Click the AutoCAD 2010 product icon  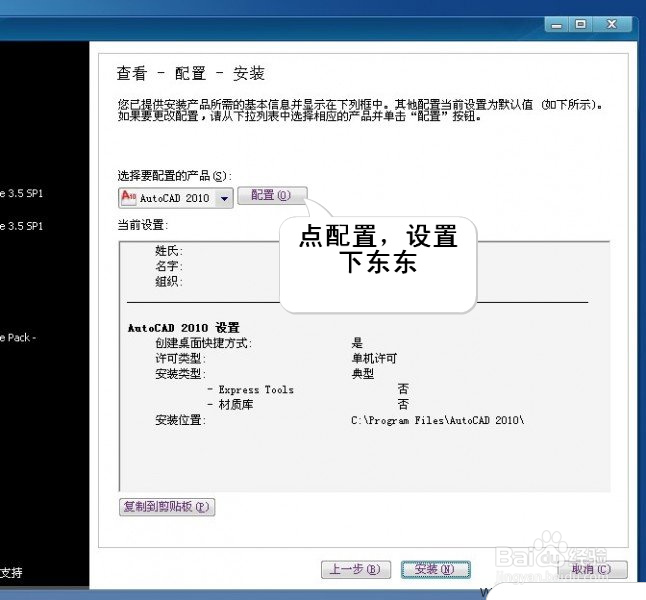point(129,197)
